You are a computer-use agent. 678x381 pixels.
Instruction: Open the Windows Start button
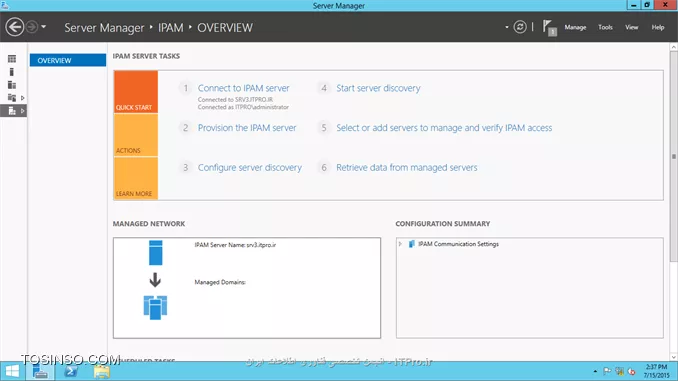(12, 371)
